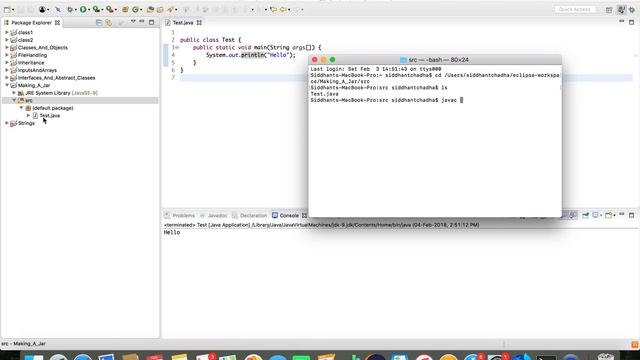640x360 pixels.
Task: Minimize the Console view
Action: [622, 214]
